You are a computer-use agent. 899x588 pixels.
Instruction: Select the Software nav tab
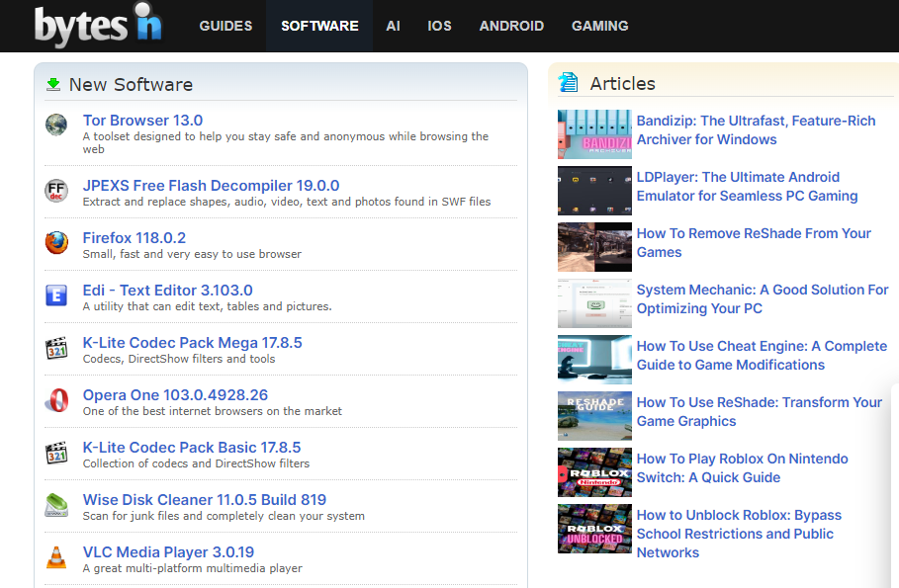pyautogui.click(x=319, y=26)
